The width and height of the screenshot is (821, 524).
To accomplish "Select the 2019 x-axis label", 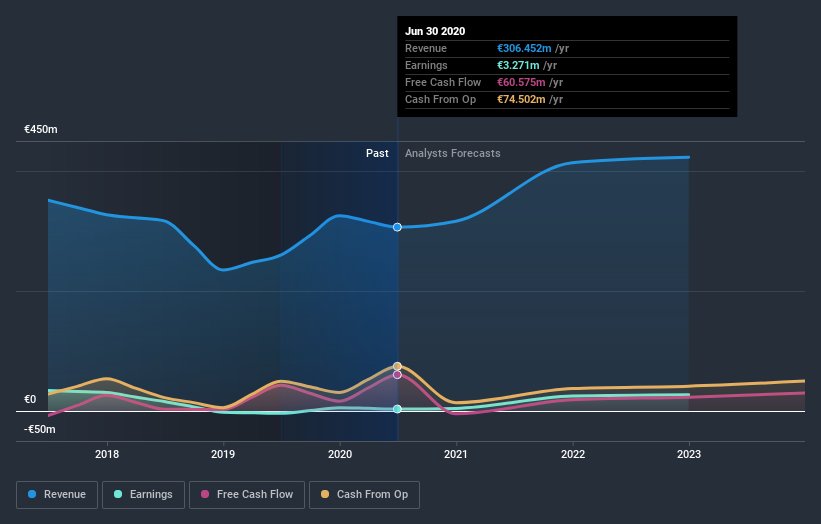I will [x=223, y=454].
